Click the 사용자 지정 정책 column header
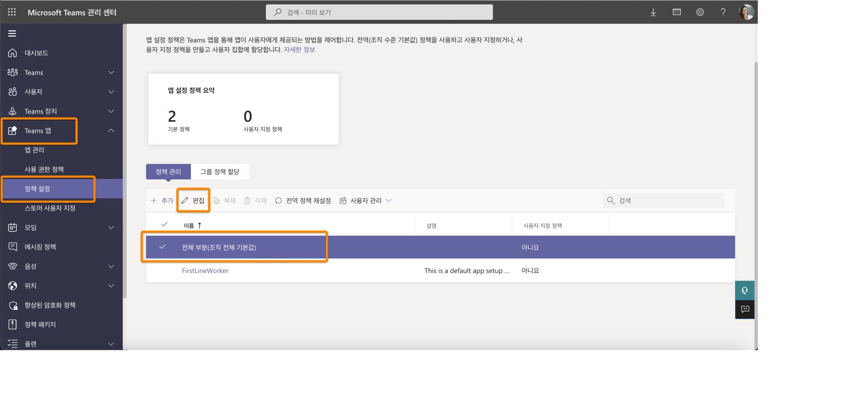 click(542, 225)
